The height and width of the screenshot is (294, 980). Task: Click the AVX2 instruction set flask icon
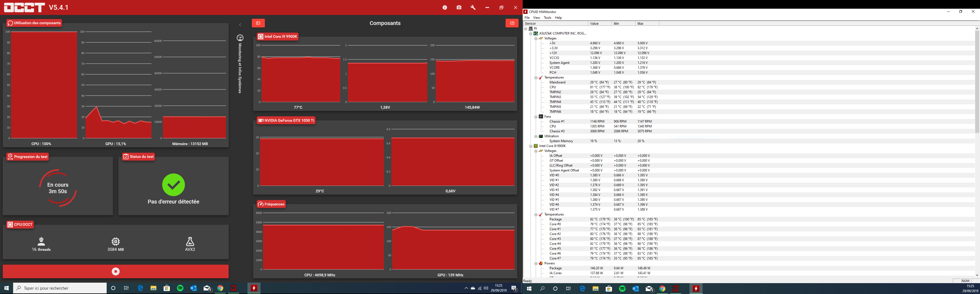click(x=190, y=241)
